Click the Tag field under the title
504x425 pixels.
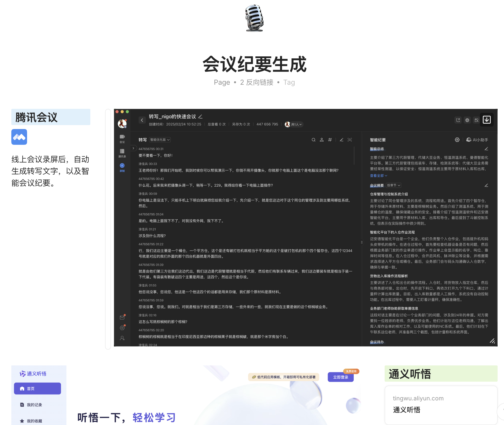tap(289, 82)
